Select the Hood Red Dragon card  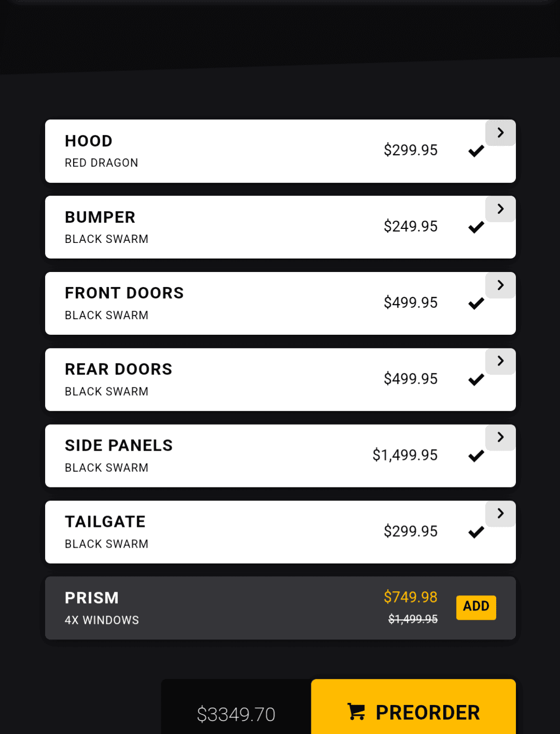point(280,151)
